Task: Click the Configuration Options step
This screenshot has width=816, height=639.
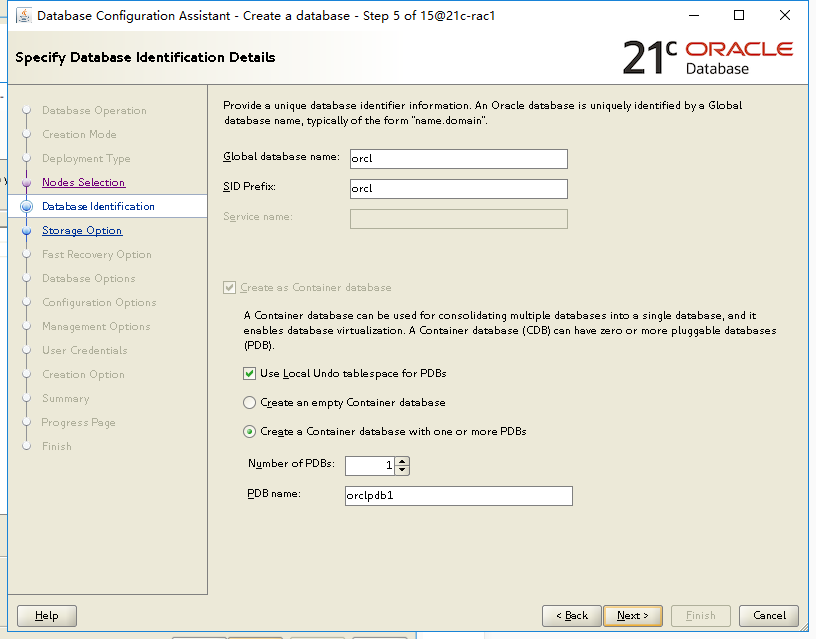Action: coord(99,302)
